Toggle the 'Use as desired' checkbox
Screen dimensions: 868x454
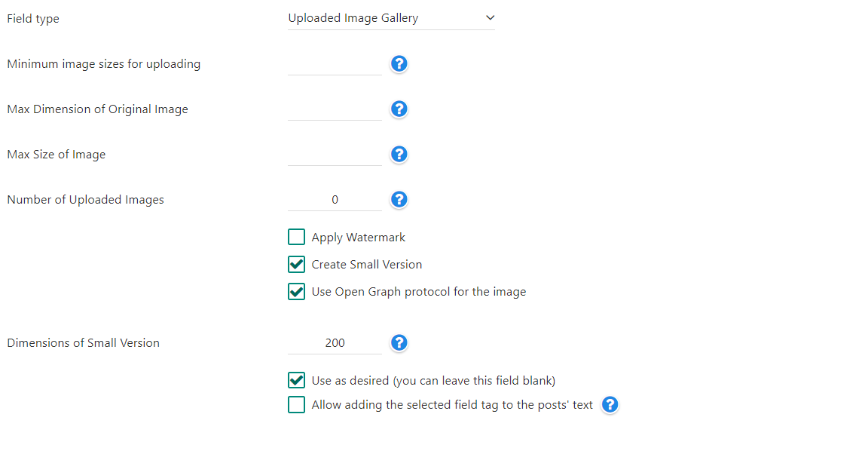pyautogui.click(x=297, y=381)
